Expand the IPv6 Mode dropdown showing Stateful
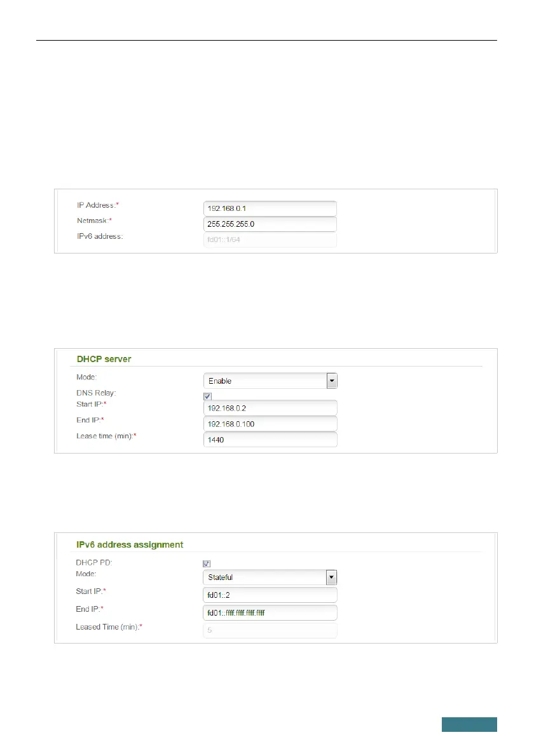534x756 pixels. 270,577
